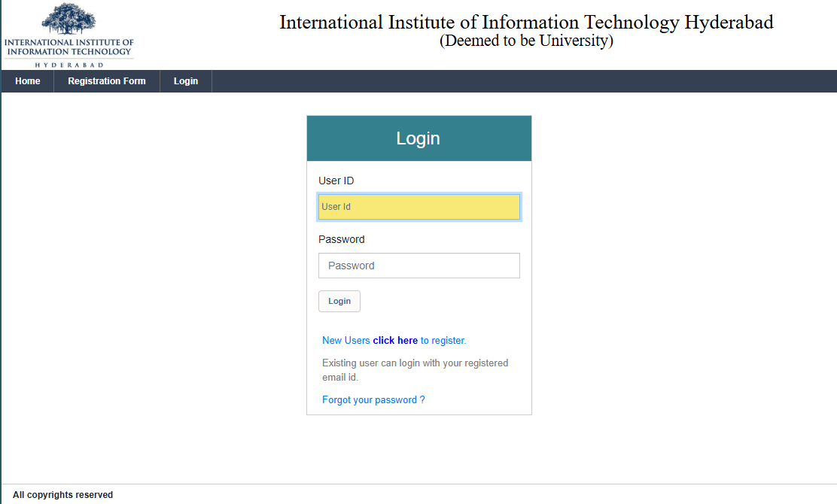Click inside the User Id field
The image size is (837, 504).
pyautogui.click(x=418, y=207)
